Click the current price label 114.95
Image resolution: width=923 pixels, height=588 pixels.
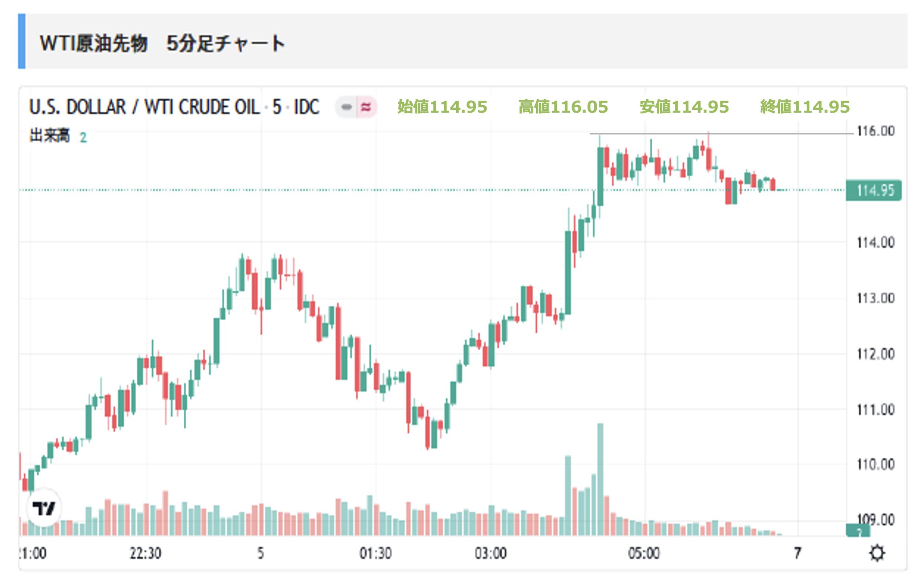pyautogui.click(x=874, y=190)
